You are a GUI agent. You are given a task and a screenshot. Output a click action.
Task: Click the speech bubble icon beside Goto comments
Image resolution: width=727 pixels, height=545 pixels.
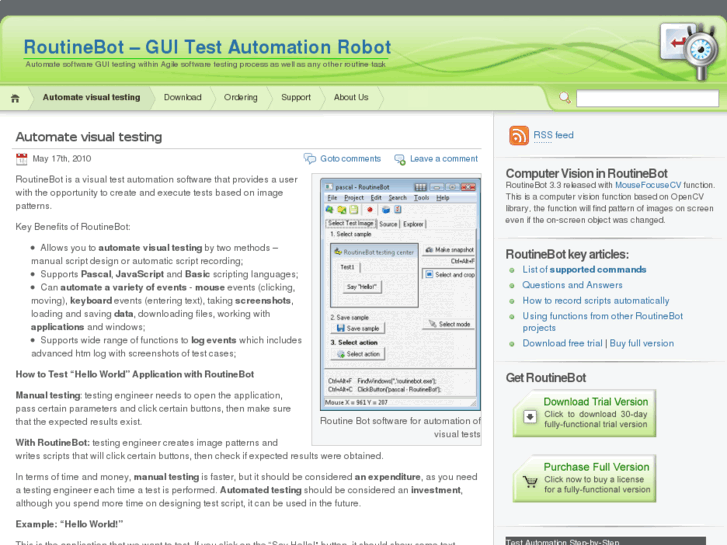click(310, 159)
